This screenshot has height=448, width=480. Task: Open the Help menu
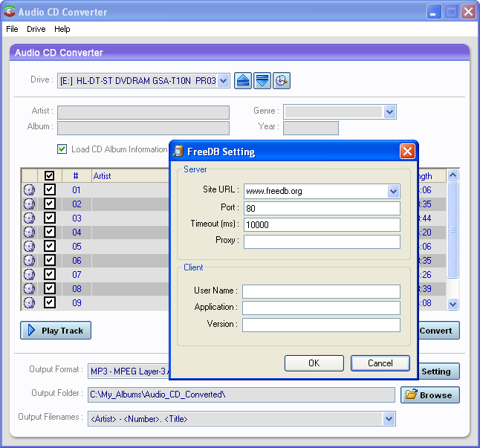(x=62, y=29)
